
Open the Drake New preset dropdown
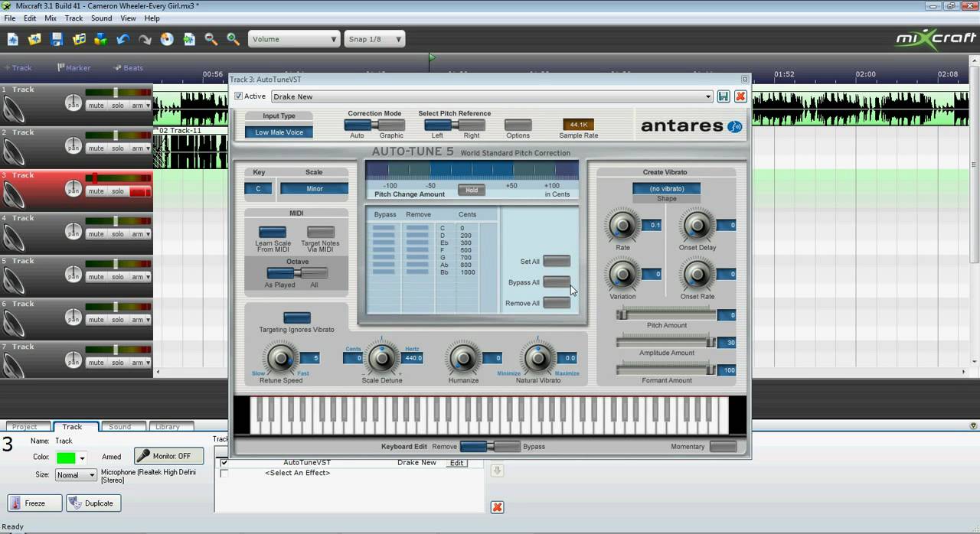pos(708,96)
